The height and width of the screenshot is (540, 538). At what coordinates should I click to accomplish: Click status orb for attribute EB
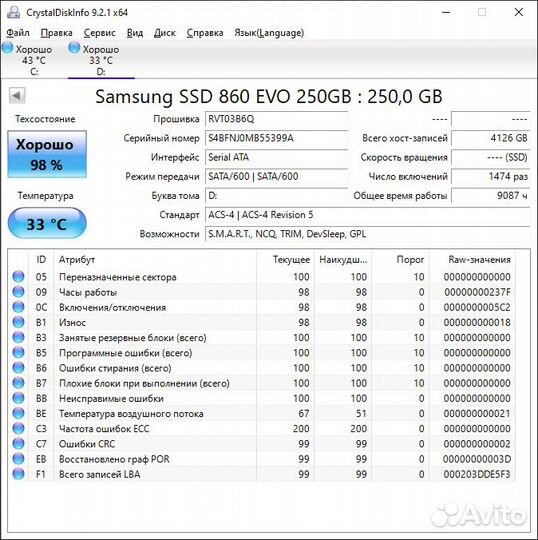[x=18, y=458]
